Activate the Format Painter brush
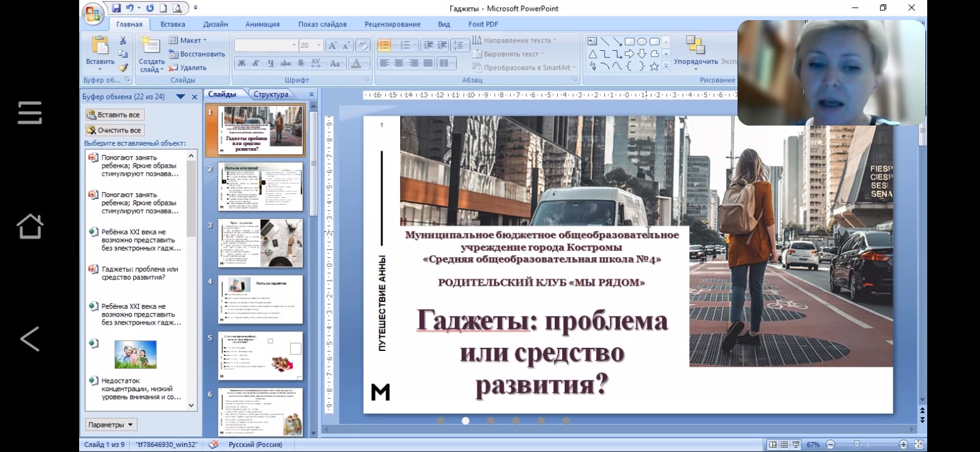 point(123,67)
